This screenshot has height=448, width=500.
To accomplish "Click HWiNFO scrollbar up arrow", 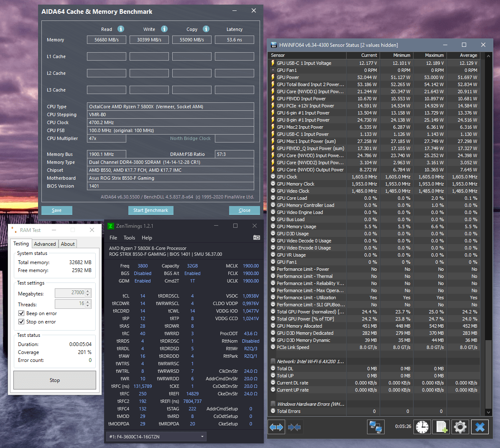I will point(488,56).
